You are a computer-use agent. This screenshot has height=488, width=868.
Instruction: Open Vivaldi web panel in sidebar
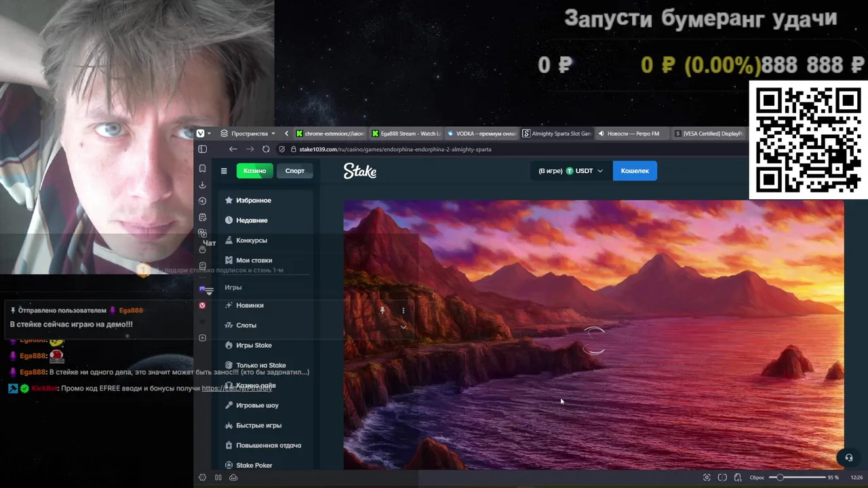point(202,306)
